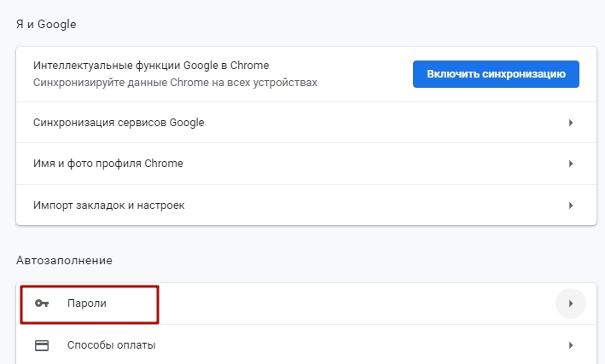Click the key icon next to Пароли
The height and width of the screenshot is (364, 605).
(41, 303)
